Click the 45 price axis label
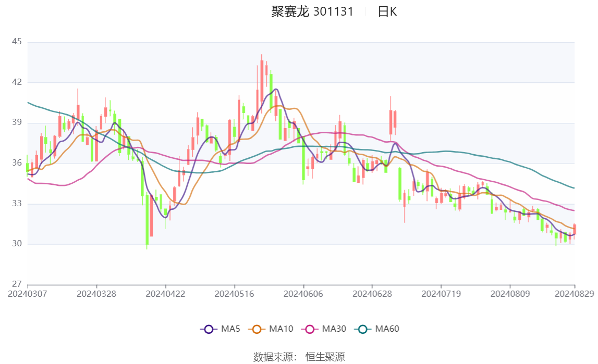The height and width of the screenshot is (364, 598). click(17, 42)
